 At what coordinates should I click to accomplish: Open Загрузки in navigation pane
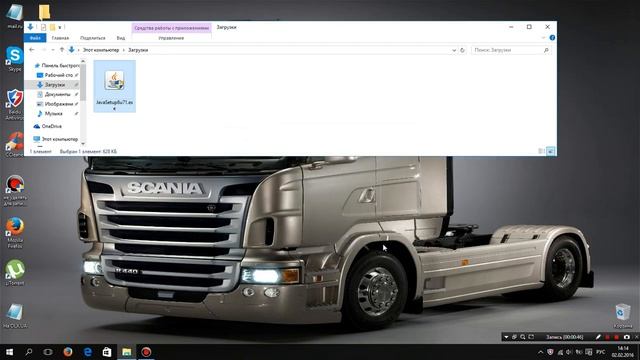(52, 85)
